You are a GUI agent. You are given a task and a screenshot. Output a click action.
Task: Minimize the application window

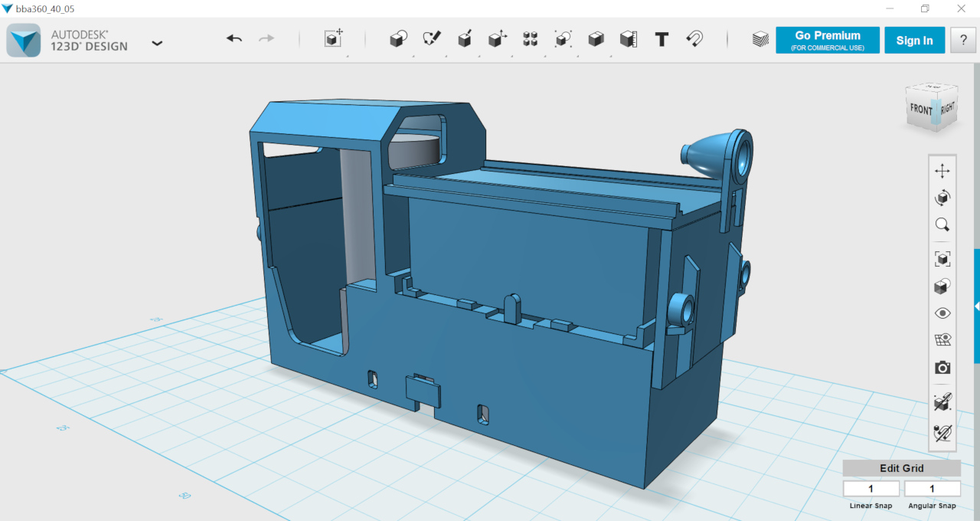[x=889, y=8]
